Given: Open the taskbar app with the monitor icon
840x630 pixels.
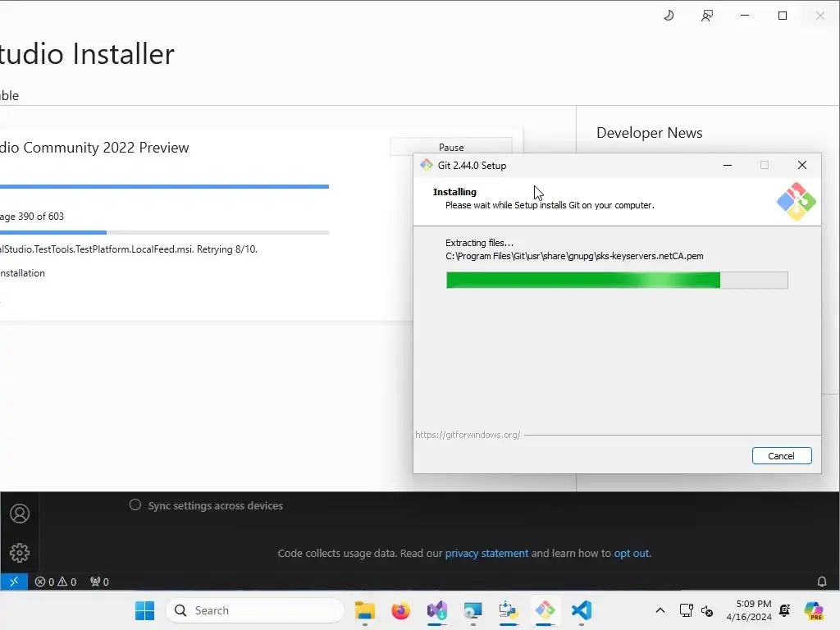Looking at the screenshot, I should click(x=473, y=610).
